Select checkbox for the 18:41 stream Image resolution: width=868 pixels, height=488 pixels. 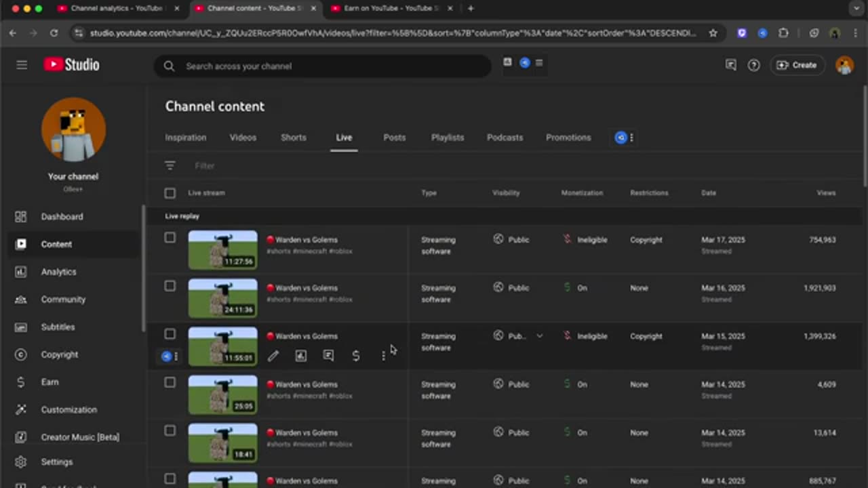(x=170, y=430)
